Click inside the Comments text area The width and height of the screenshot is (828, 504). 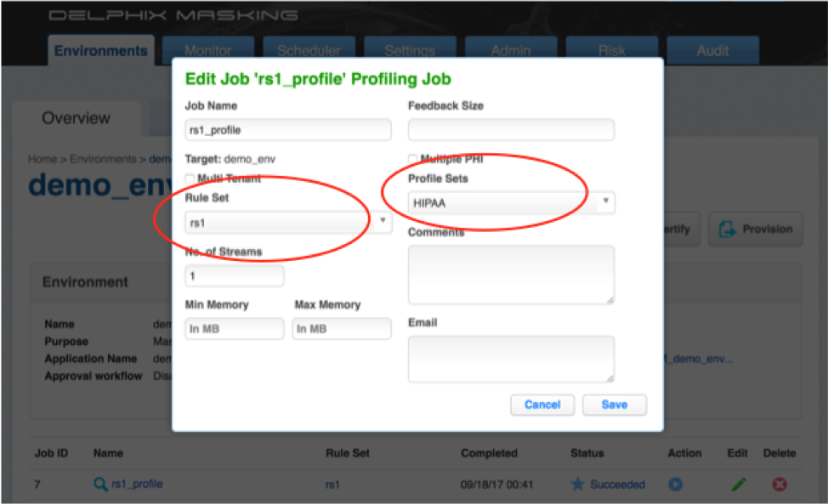pos(511,274)
